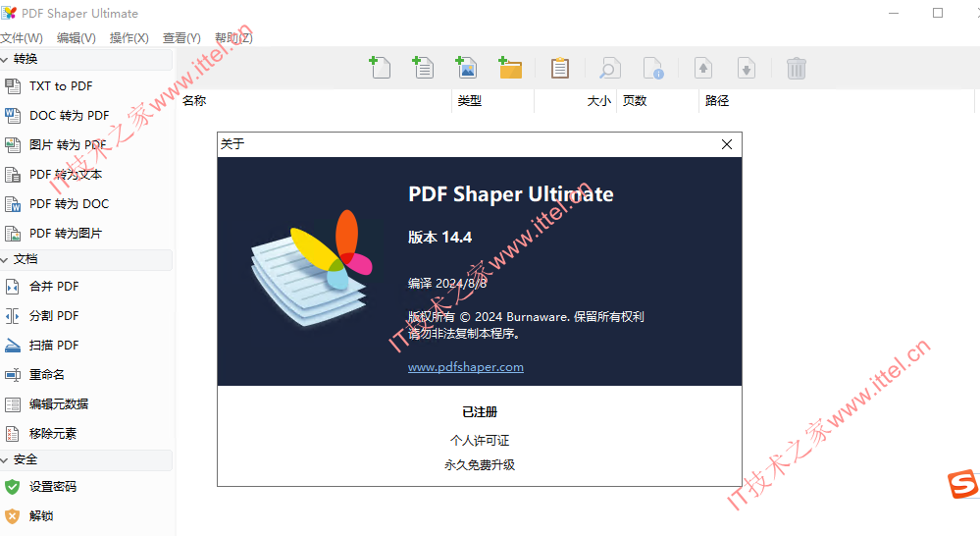Click the add folder toolbar icon
Viewport: 980px width, 536px height.
[510, 68]
